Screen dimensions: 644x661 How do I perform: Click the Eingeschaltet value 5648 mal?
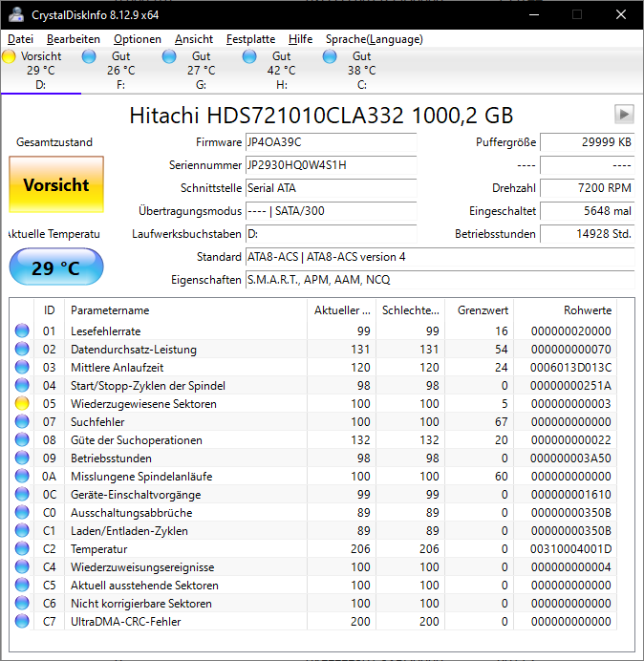pyautogui.click(x=587, y=211)
